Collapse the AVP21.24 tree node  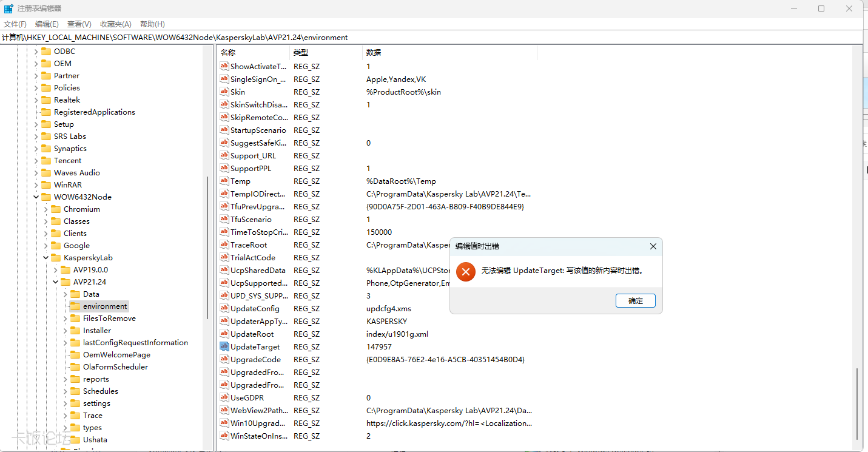pos(56,282)
